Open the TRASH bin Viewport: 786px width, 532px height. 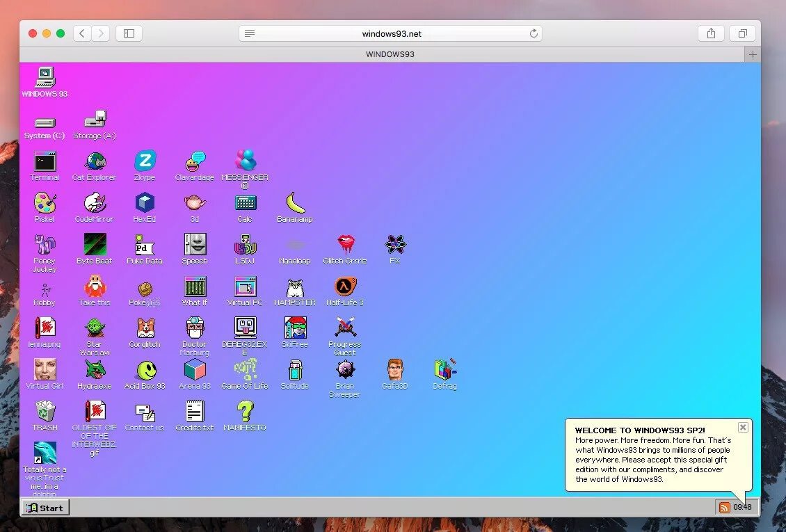(x=45, y=411)
